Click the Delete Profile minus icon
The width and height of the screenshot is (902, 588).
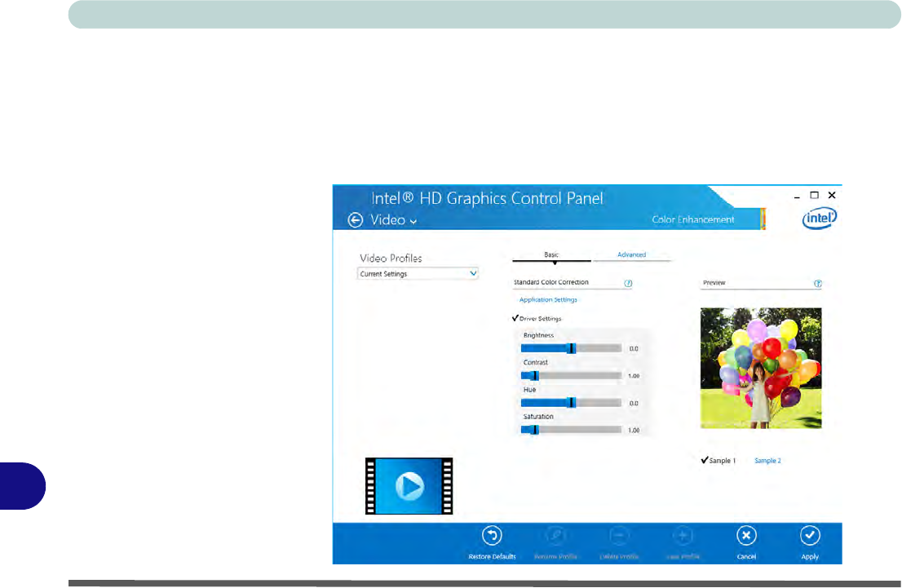[x=619, y=536]
